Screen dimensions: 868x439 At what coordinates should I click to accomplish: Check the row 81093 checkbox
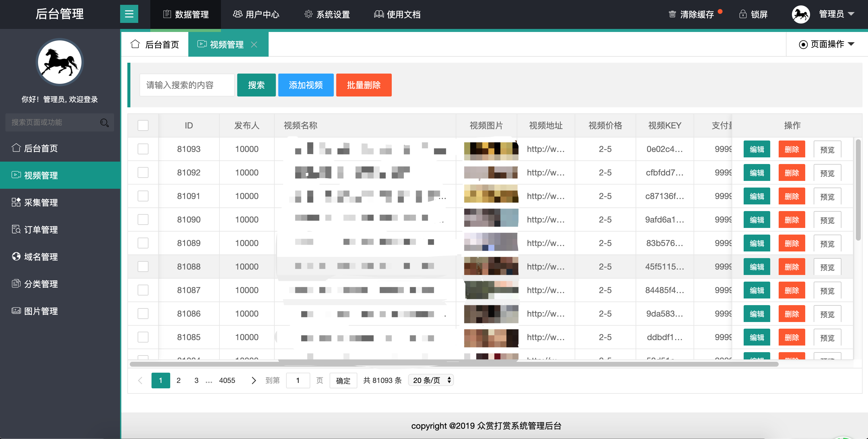(143, 149)
